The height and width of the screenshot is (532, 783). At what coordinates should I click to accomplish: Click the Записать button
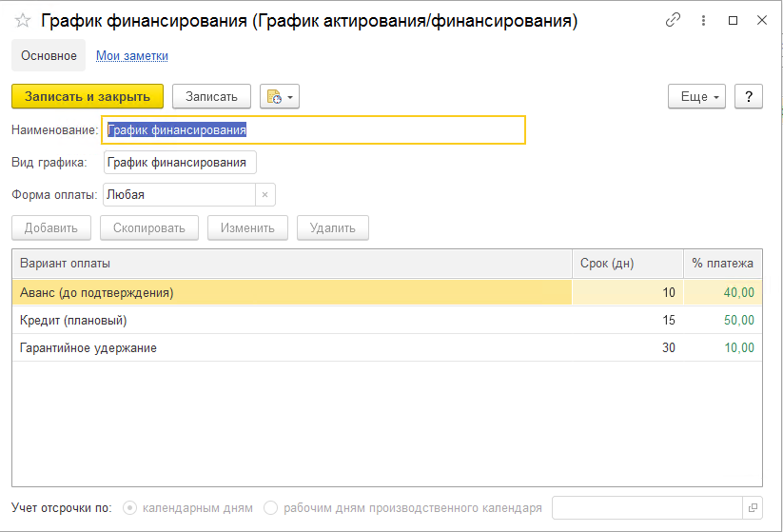(212, 96)
